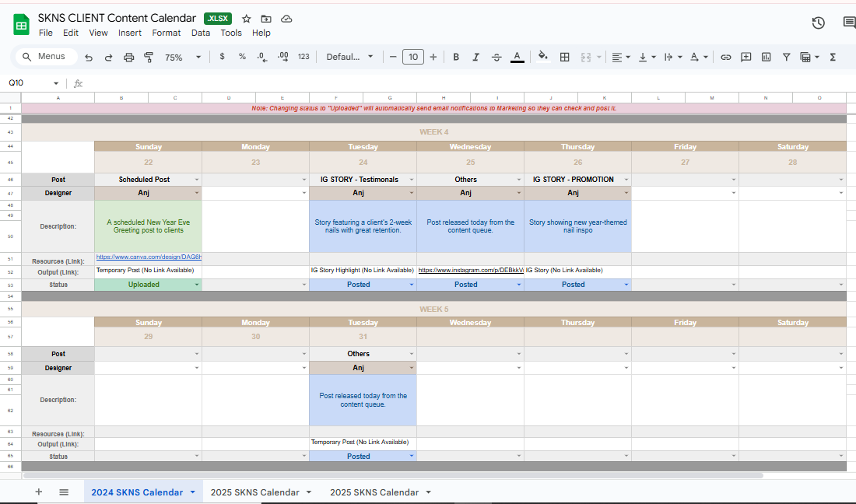Open version history clock icon
856x504 pixels.
coord(818,23)
